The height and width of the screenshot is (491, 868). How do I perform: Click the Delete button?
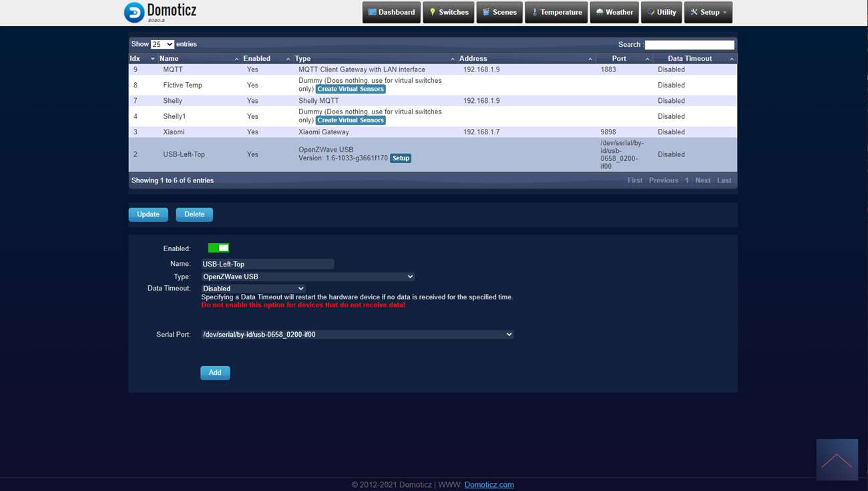[194, 214]
